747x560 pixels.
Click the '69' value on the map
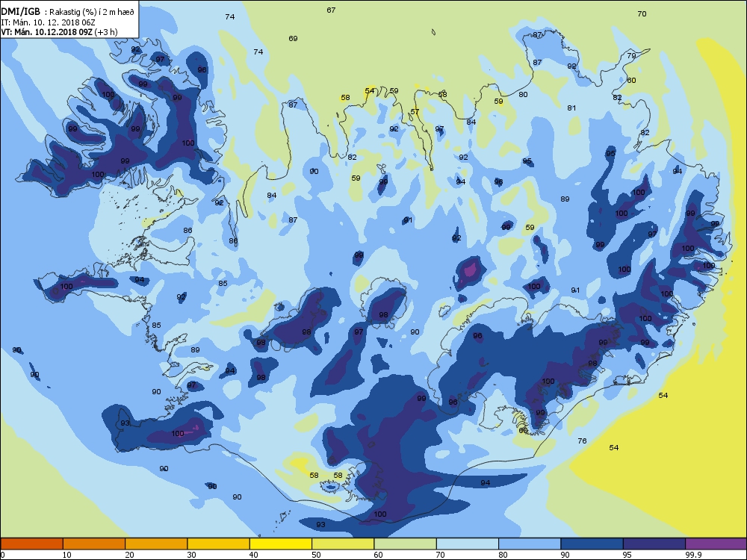coord(293,39)
